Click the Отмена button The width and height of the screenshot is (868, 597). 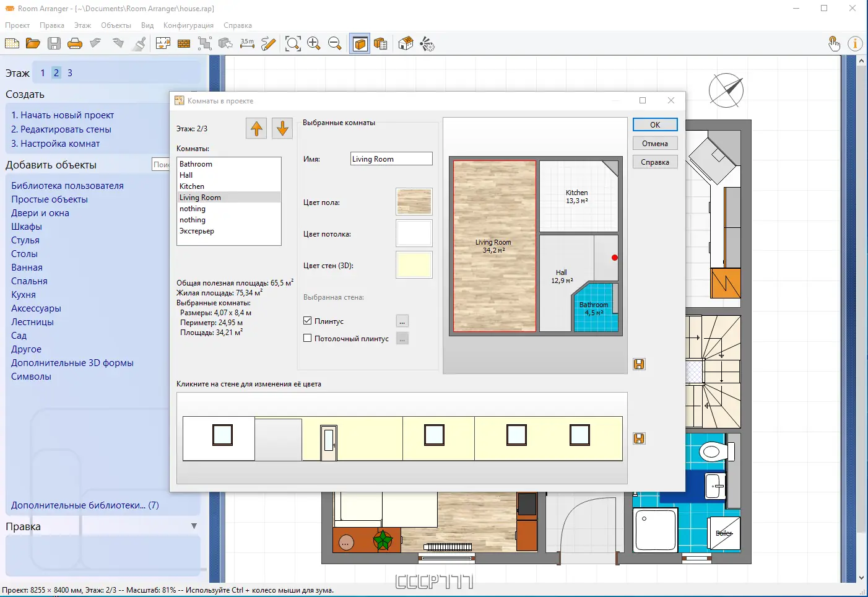point(655,143)
